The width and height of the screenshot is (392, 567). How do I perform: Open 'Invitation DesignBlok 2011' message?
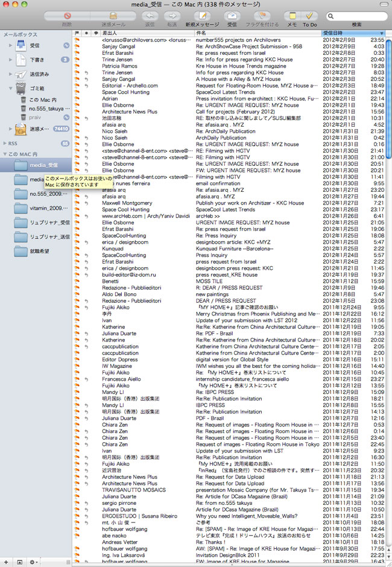[229, 555]
